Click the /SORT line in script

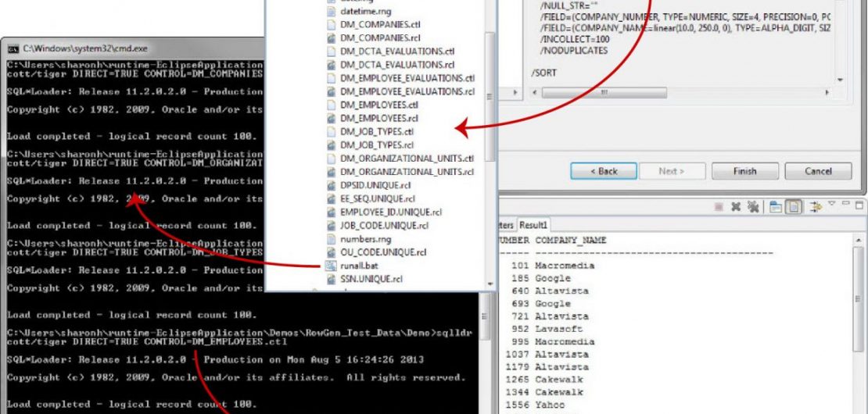click(x=544, y=73)
